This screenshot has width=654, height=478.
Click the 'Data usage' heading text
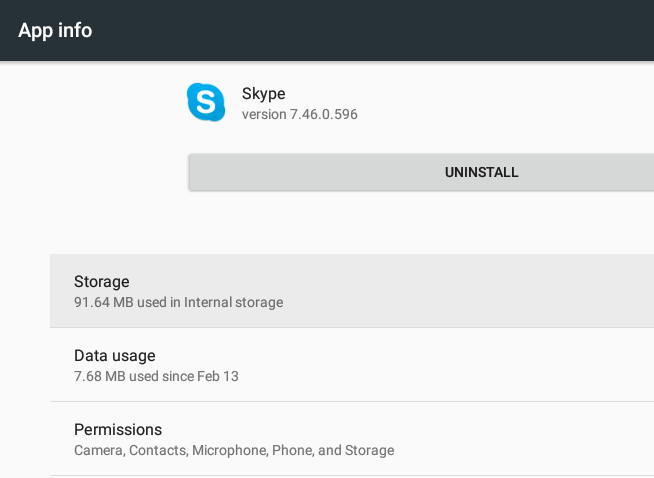click(115, 355)
